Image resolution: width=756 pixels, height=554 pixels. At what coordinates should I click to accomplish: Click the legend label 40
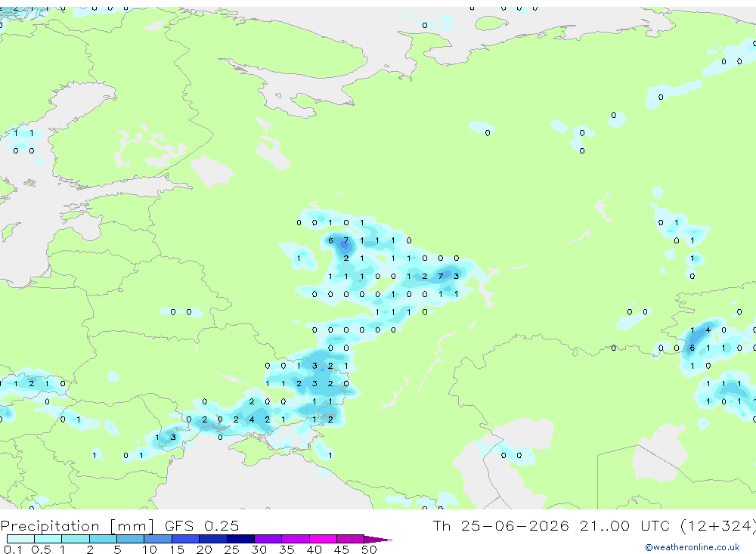(x=314, y=549)
